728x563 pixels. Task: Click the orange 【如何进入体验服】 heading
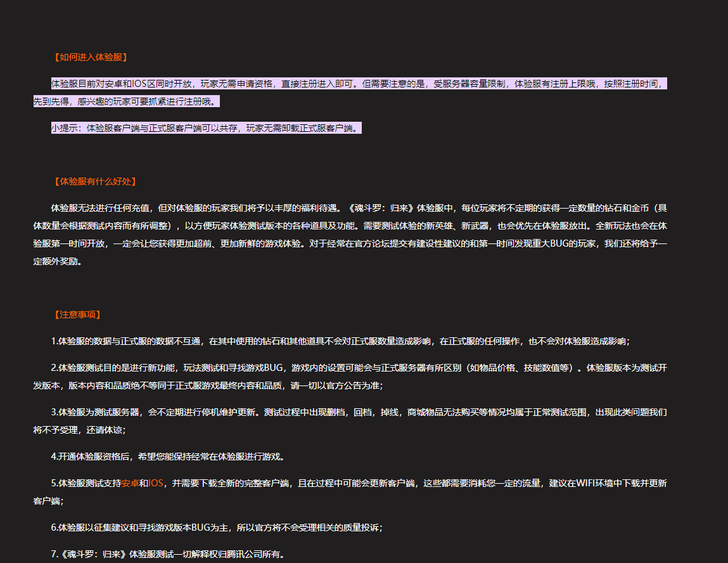coord(90,57)
